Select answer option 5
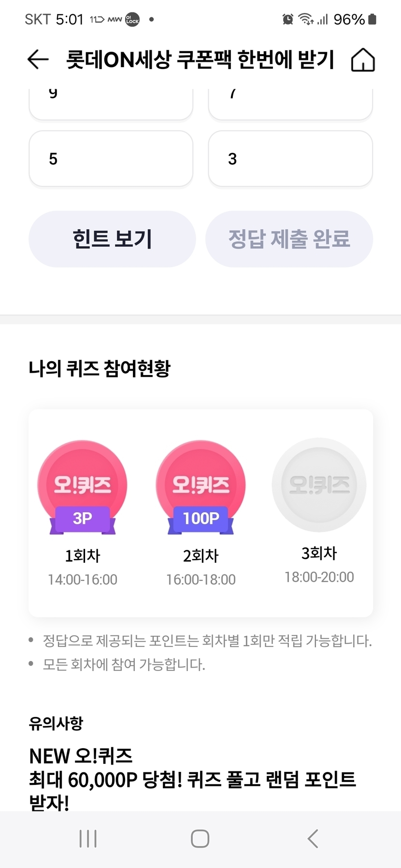Viewport: 401px width, 868px height. click(111, 159)
